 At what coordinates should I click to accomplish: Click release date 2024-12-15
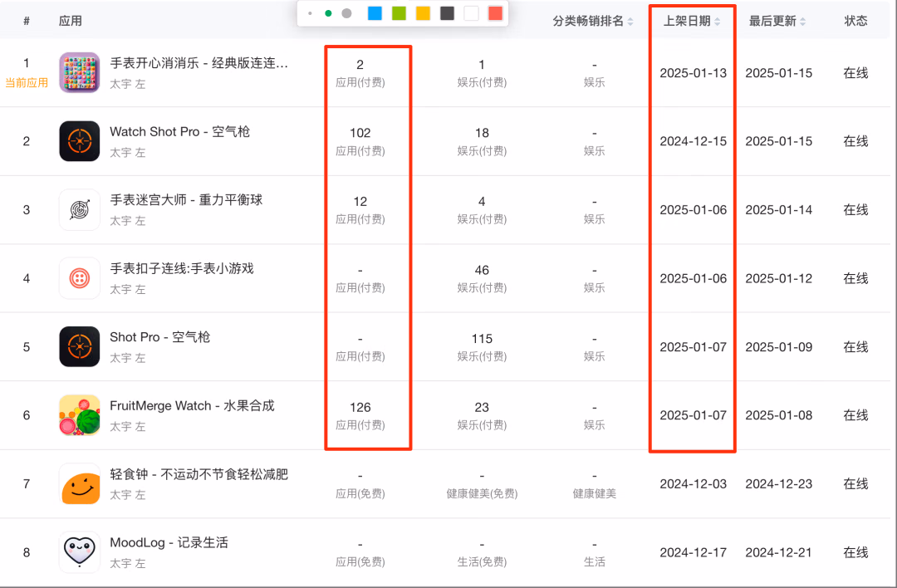click(x=694, y=141)
